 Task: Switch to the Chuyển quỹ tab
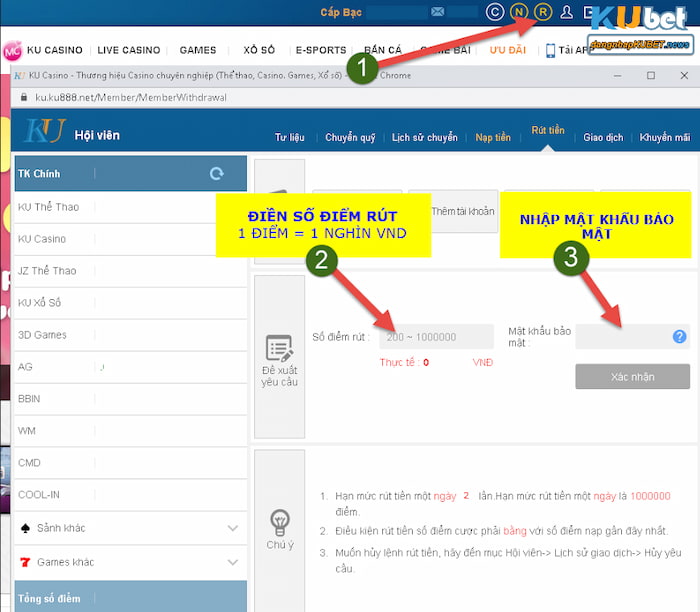(350, 137)
